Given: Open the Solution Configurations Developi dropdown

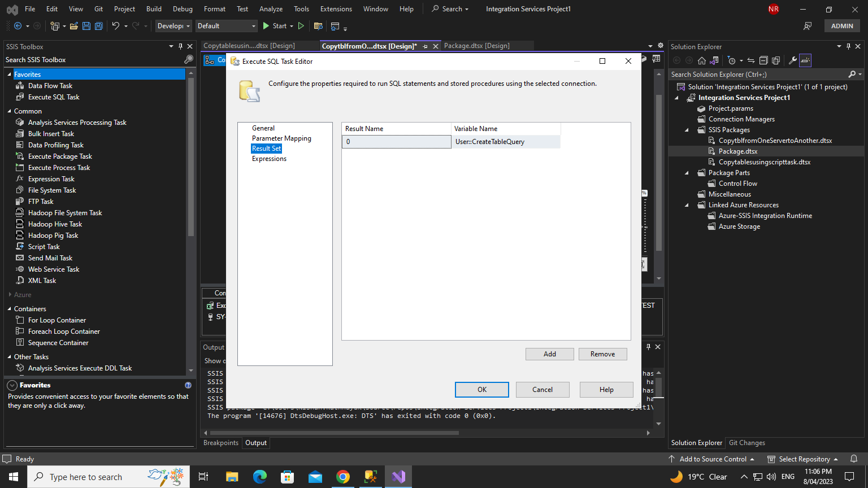Looking at the screenshot, I should pos(173,26).
